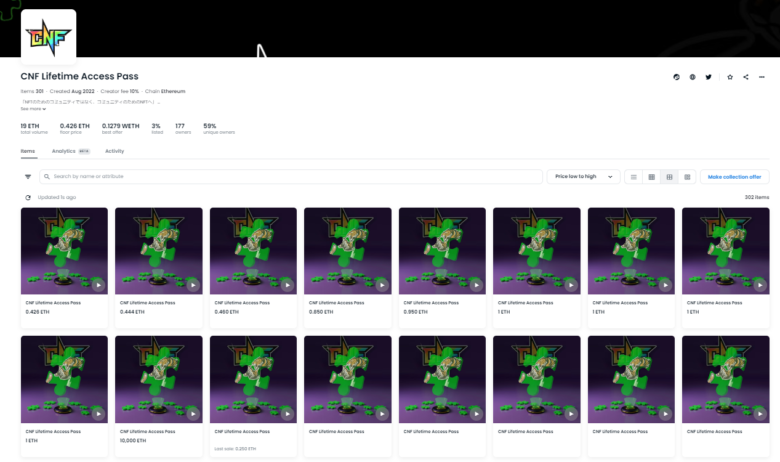Switch to the Items tab
Image resolution: width=780 pixels, height=462 pixels.
[x=28, y=151]
